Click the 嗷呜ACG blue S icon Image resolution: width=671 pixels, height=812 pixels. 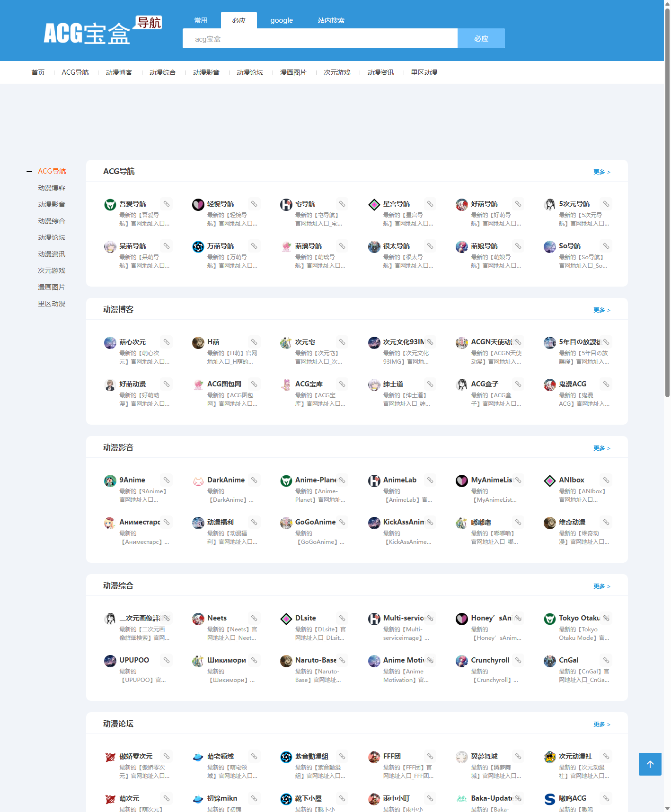549,799
